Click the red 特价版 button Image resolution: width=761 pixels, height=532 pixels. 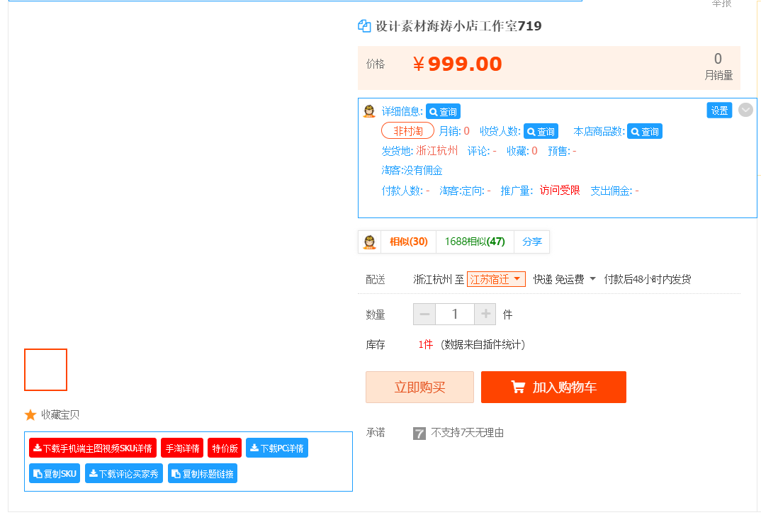pos(224,448)
